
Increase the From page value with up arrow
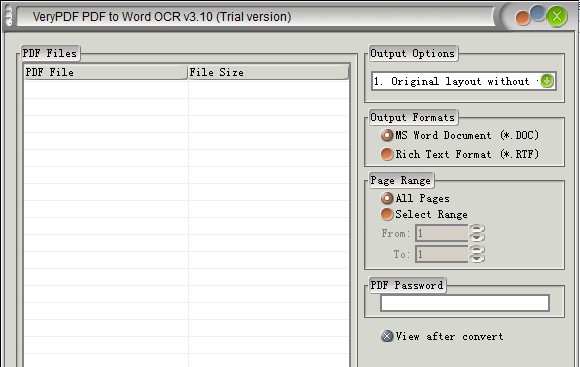[477, 229]
